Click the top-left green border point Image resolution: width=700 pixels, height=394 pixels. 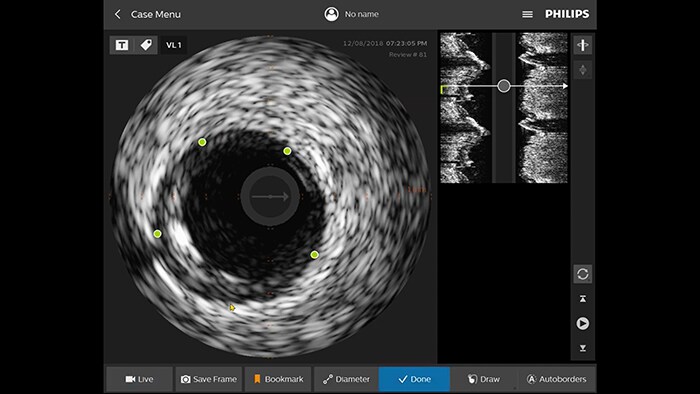[x=202, y=142]
